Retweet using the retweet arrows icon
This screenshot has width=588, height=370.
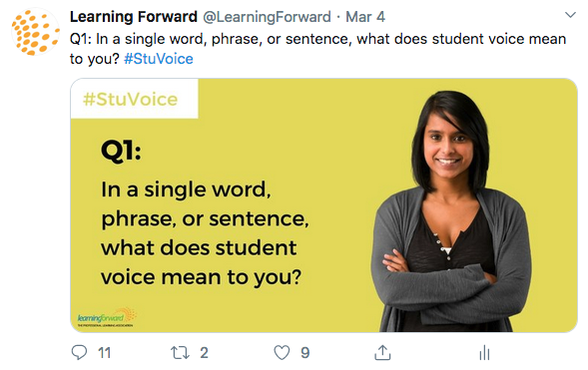click(180, 353)
